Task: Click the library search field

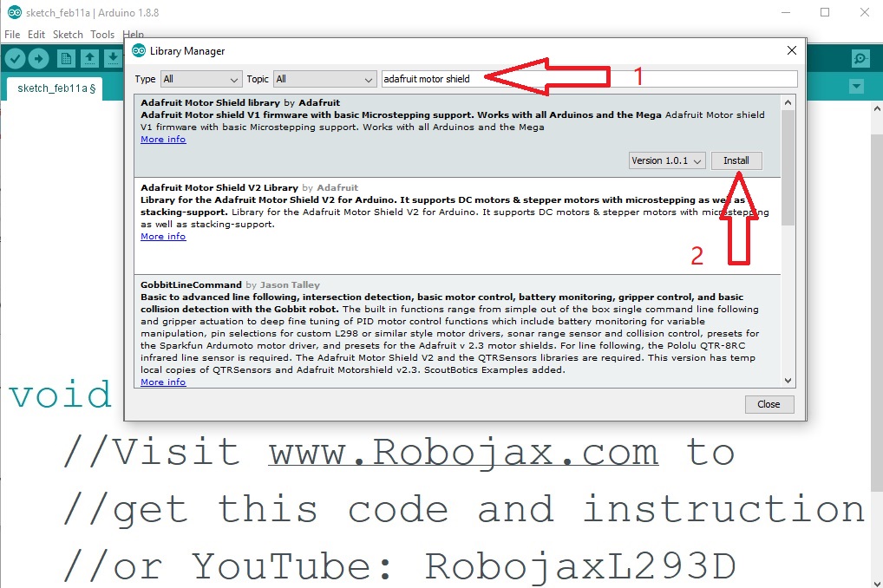Action: point(589,79)
